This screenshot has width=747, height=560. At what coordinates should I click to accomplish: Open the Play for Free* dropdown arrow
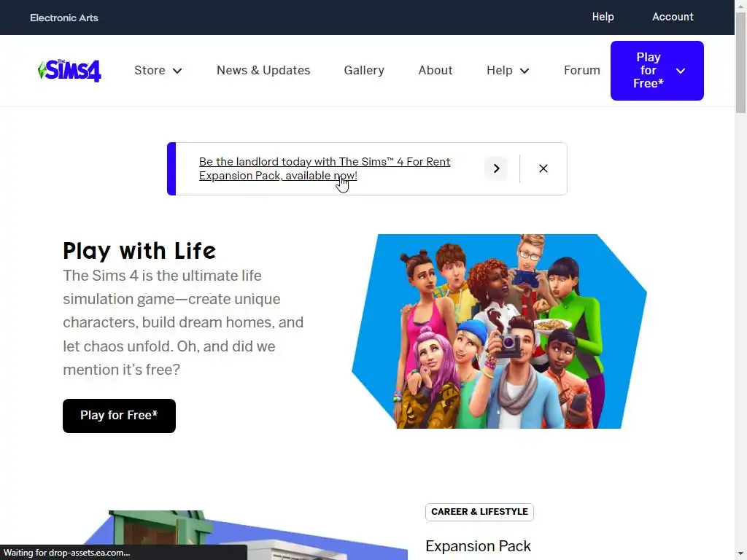tap(681, 71)
